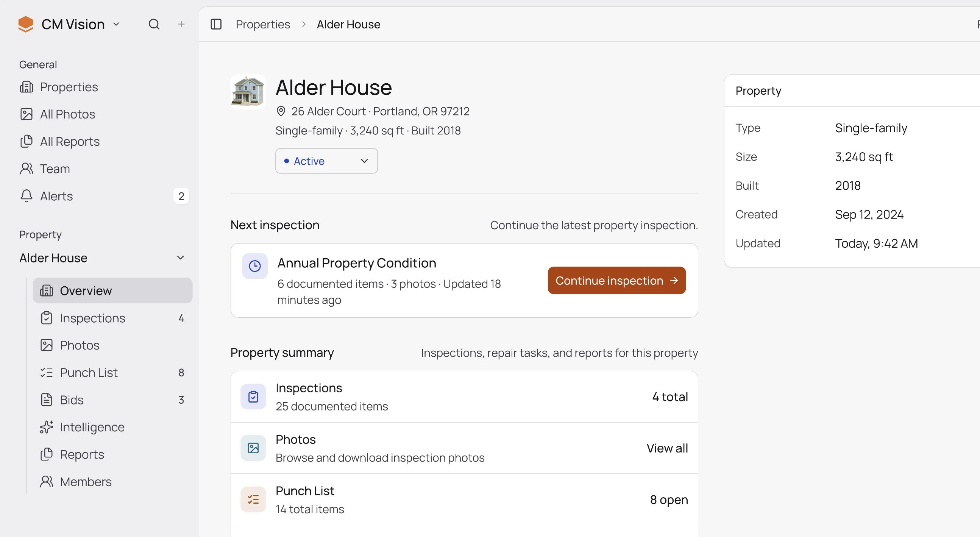
Task: Open the Active status dropdown
Action: pos(326,161)
